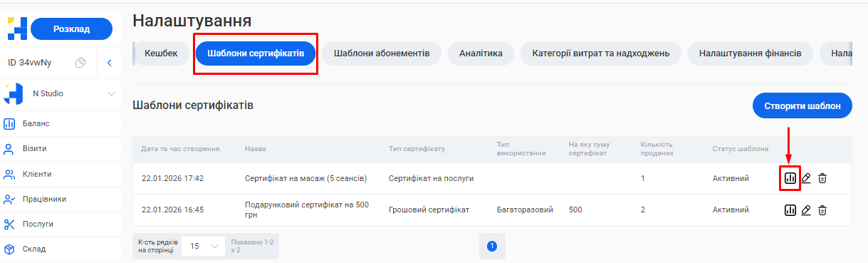The height and width of the screenshot is (263, 868).
Task: Open Працівники in the sidebar
Action: tap(61, 199)
